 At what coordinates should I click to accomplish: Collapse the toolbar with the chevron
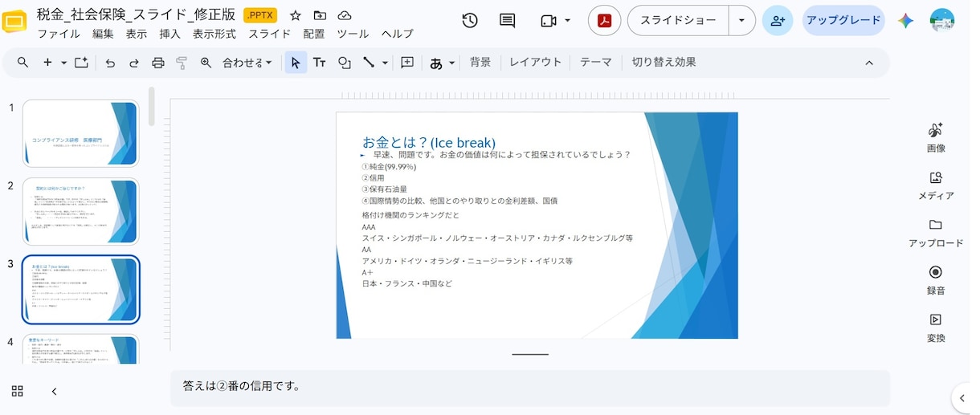(869, 63)
